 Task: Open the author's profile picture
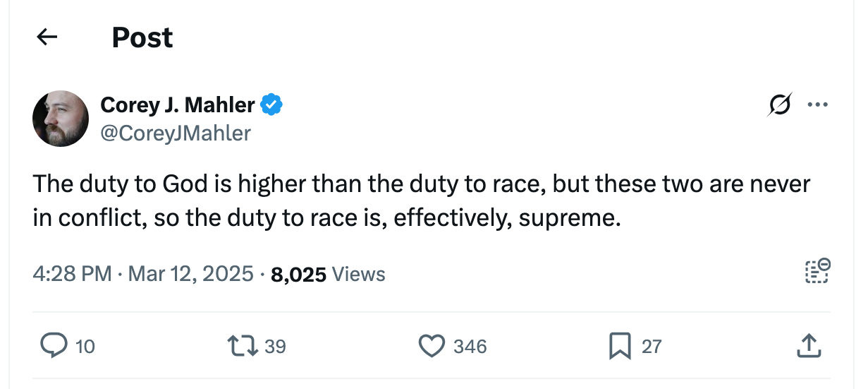[x=61, y=119]
